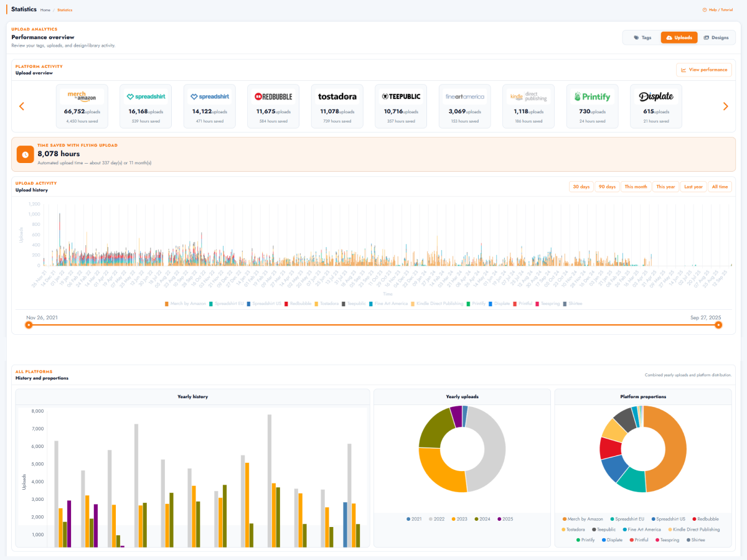
Task: Show All time upload history
Action: tap(720, 187)
